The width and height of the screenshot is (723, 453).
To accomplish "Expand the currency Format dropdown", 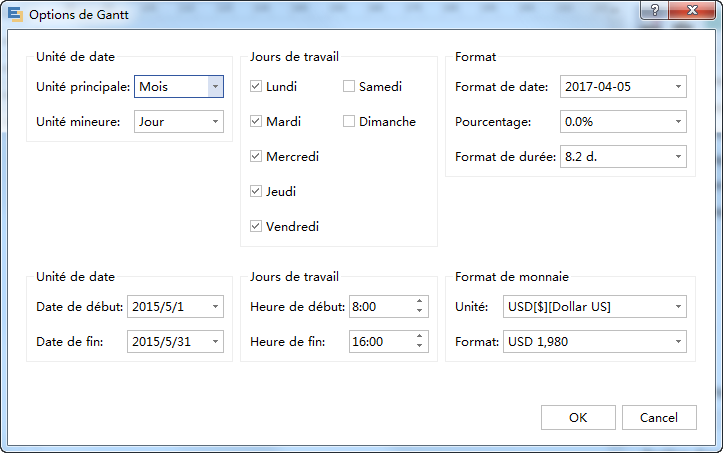I will click(x=679, y=342).
